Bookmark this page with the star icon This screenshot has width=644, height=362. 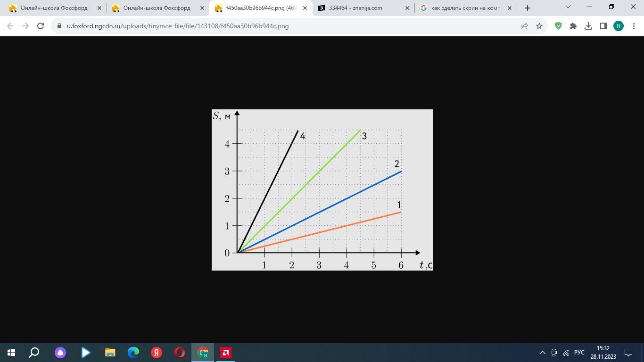point(539,26)
